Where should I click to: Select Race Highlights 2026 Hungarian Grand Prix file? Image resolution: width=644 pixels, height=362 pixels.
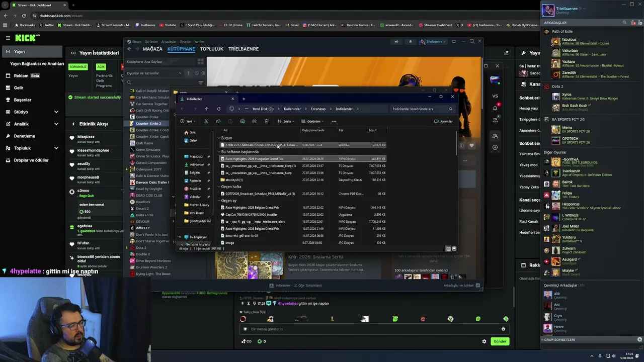tap(303, 159)
